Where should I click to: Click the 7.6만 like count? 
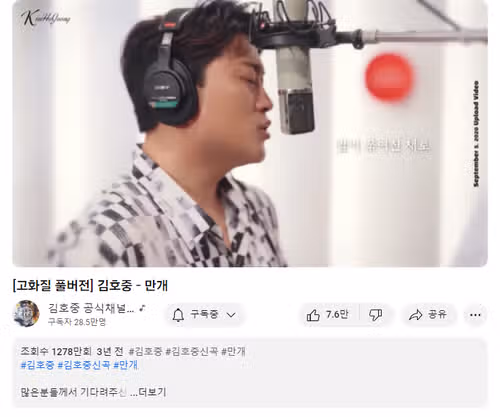coord(337,314)
